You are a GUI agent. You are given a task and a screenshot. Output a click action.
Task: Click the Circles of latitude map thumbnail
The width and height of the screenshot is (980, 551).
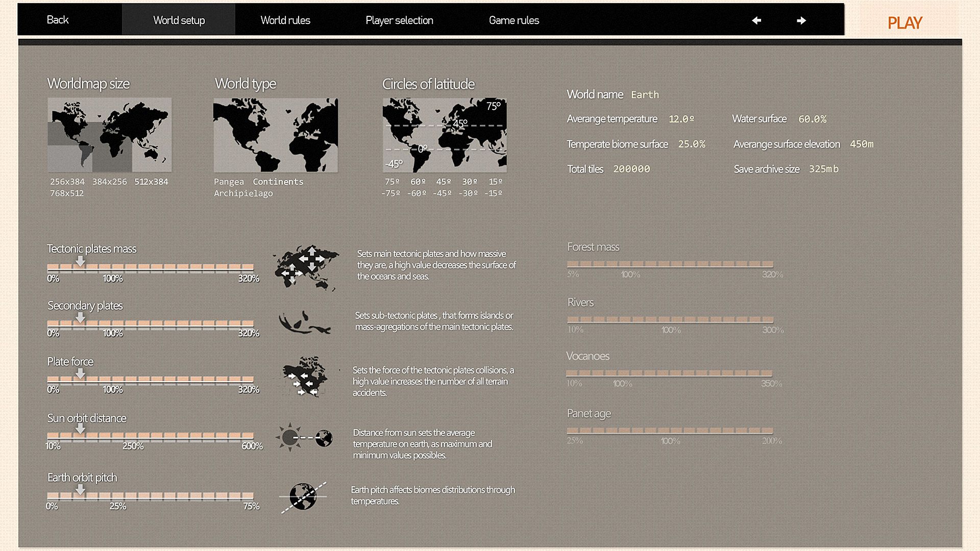pos(445,135)
